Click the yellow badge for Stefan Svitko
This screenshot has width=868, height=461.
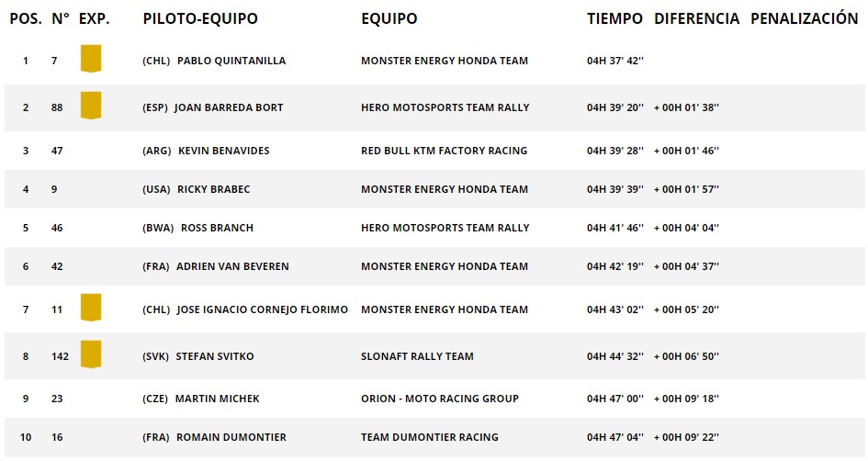tap(91, 354)
